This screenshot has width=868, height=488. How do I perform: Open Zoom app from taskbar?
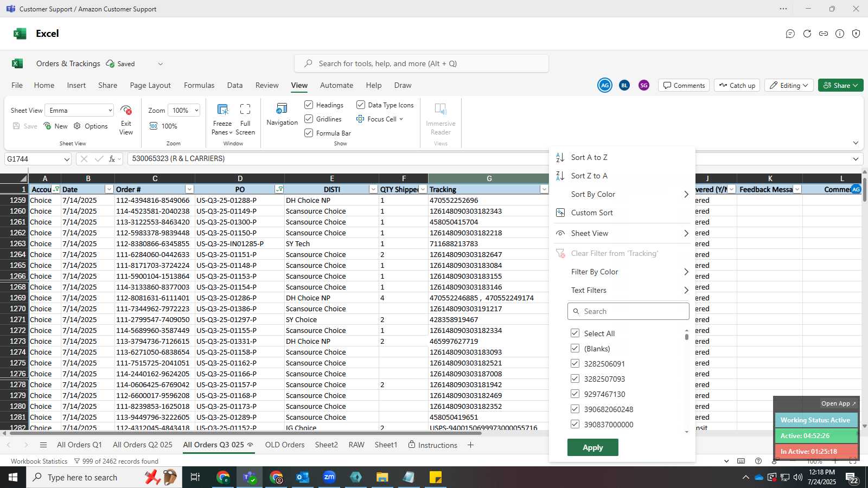[x=329, y=477]
